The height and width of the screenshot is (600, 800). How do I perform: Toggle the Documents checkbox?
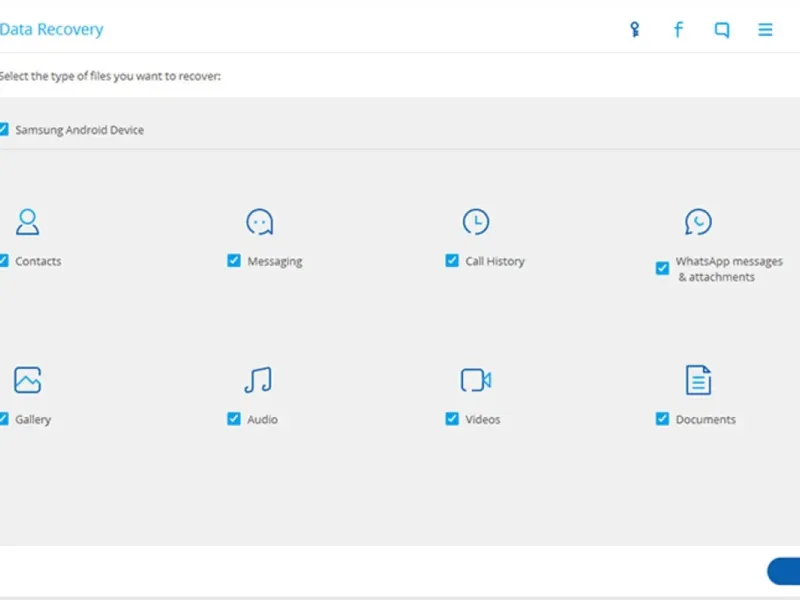(662, 419)
